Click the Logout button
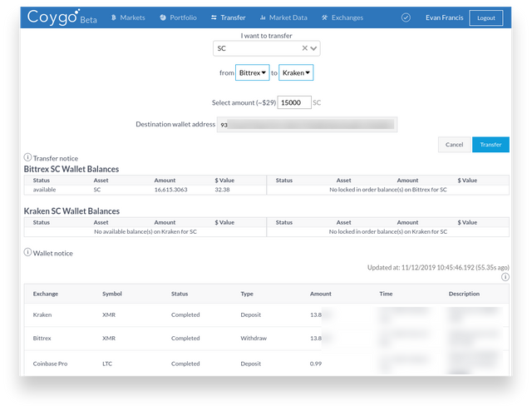Screen dimensions: 532x416 pyautogui.click(x=485, y=18)
